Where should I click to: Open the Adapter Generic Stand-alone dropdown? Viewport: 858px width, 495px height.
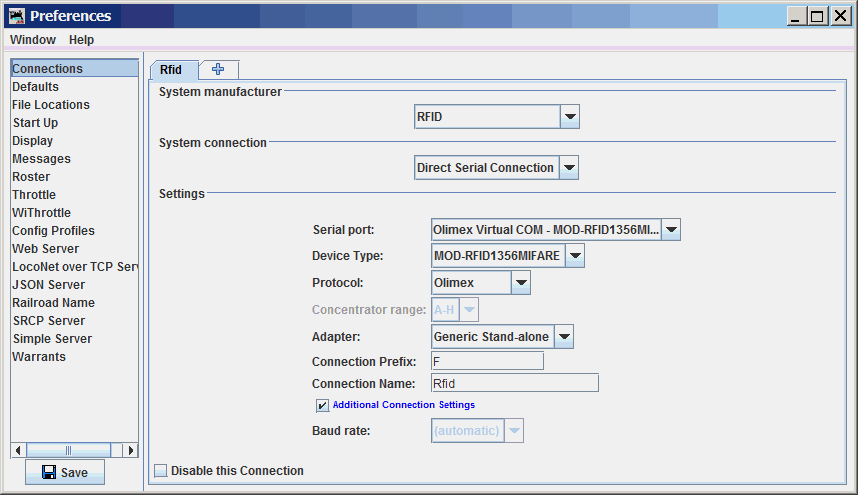click(564, 337)
